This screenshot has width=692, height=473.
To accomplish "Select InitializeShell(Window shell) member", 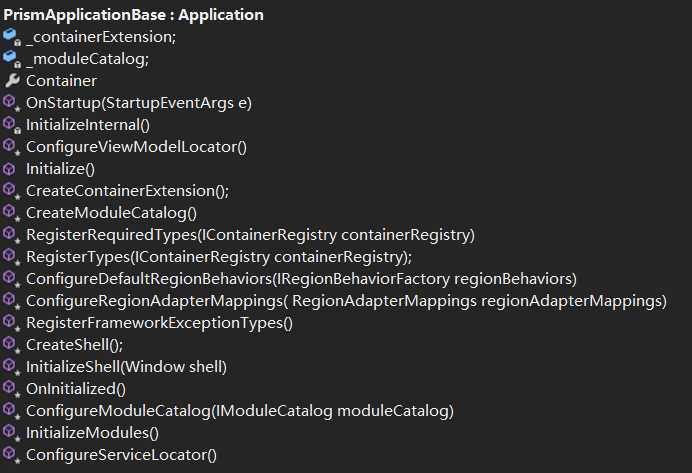I will (x=126, y=367).
